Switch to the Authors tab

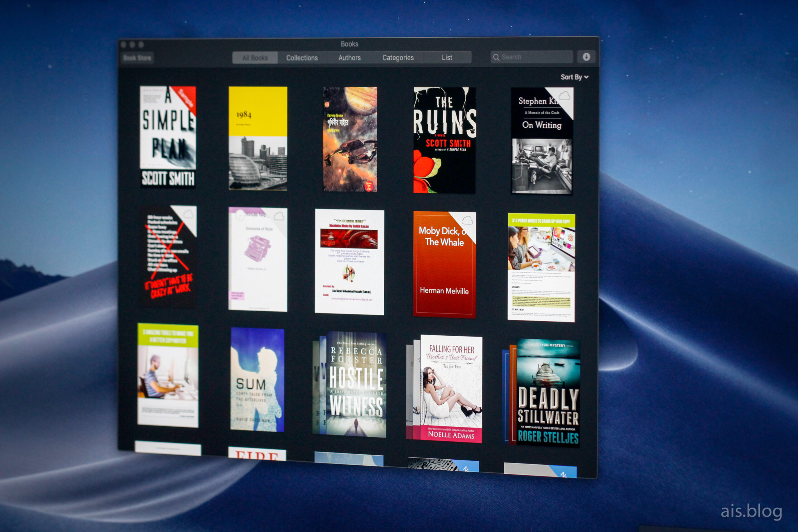[349, 58]
